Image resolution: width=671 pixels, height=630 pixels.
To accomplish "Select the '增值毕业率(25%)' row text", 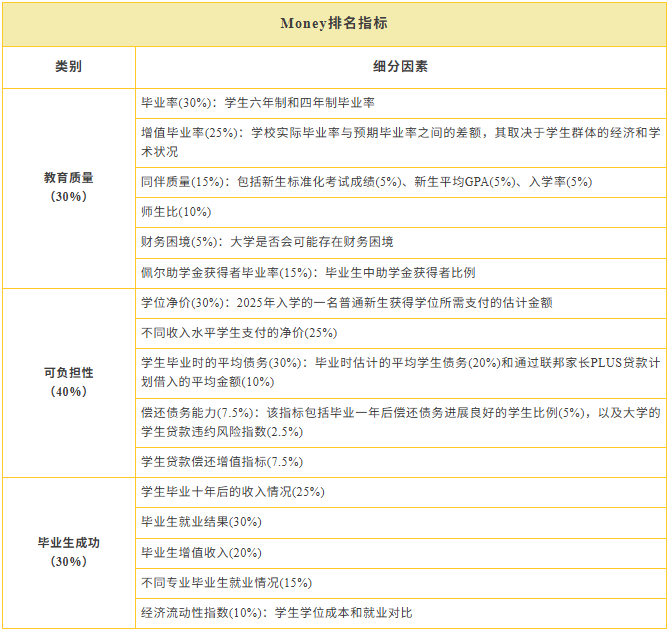I will [401, 142].
